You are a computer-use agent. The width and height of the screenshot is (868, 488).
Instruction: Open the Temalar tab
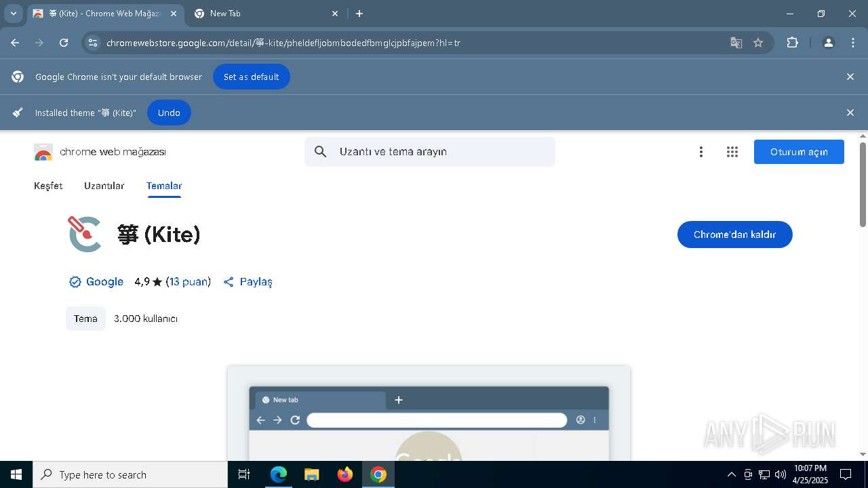(x=164, y=186)
